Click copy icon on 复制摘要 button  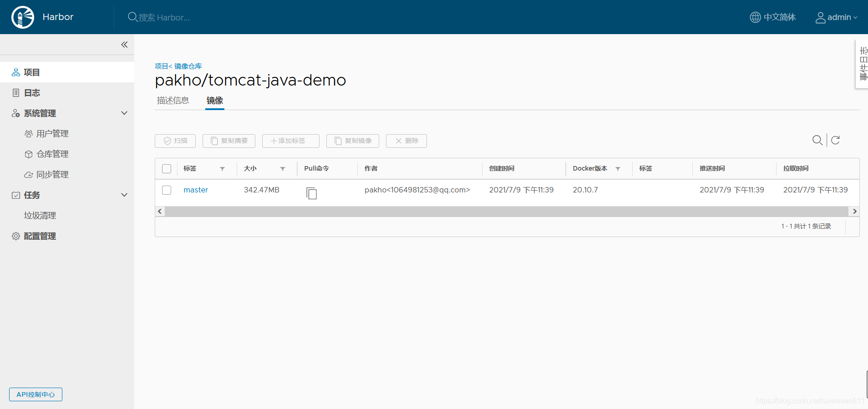(214, 141)
